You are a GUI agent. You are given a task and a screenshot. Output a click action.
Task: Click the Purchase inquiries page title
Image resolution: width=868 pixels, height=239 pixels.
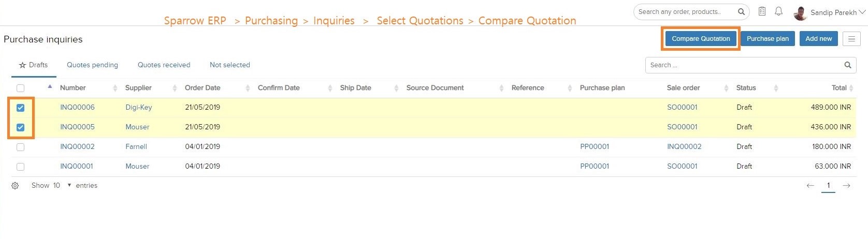point(43,40)
